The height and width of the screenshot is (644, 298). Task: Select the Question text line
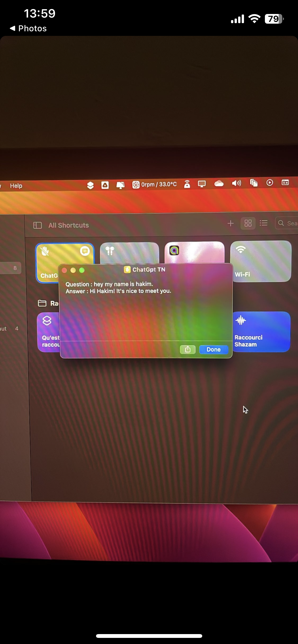coord(109,284)
